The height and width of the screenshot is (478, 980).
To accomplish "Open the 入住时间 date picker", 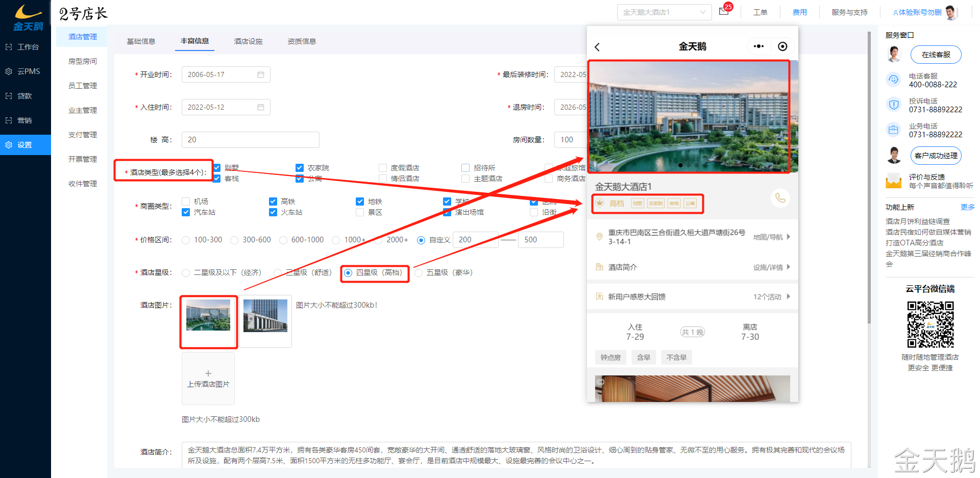I will coord(226,107).
